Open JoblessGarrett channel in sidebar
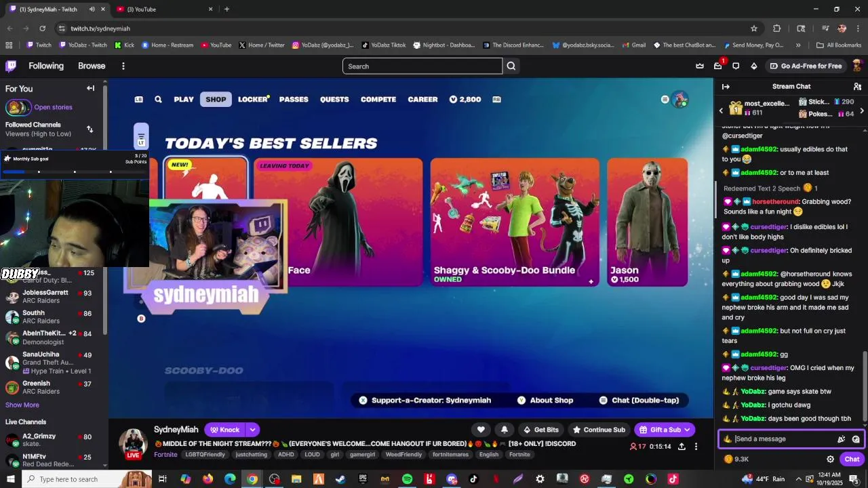Viewport: 868px width, 488px height. [53, 297]
